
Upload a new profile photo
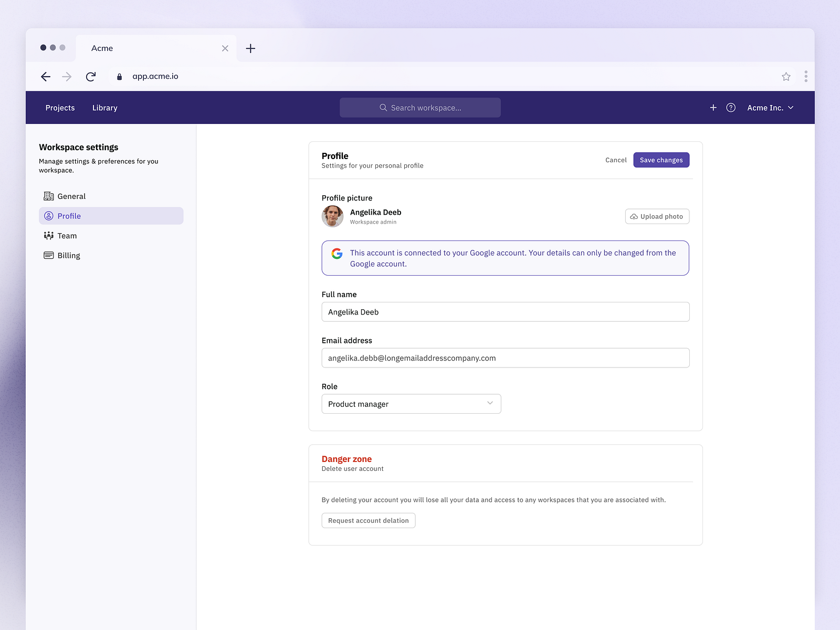[x=657, y=216]
